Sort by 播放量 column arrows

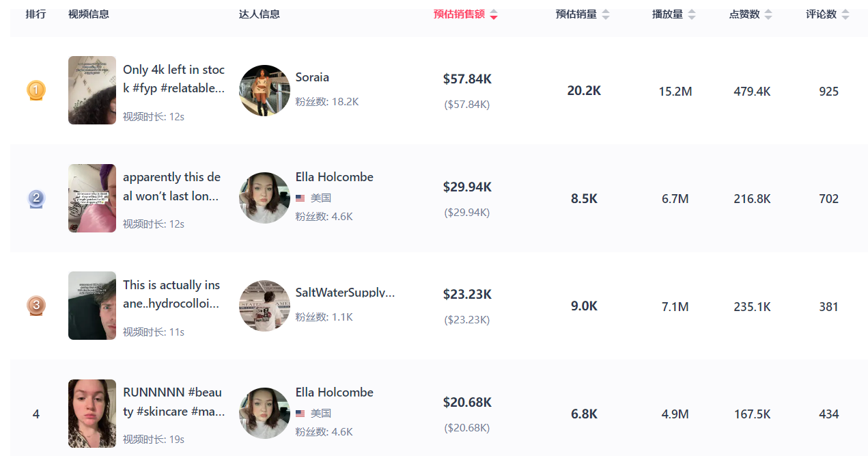coord(692,14)
